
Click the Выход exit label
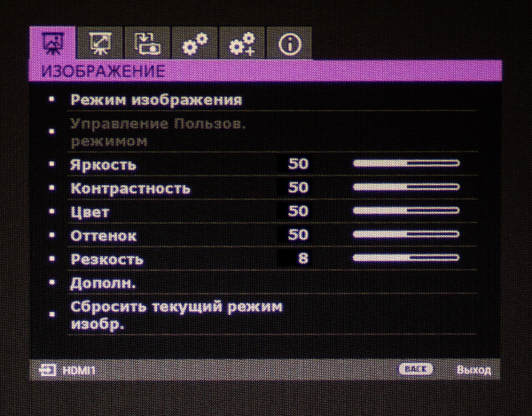click(x=472, y=368)
